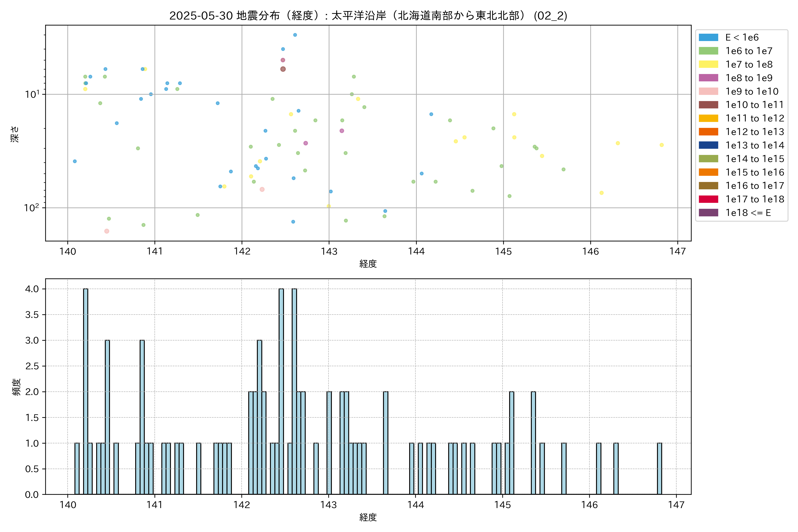Click the topmost blue scatter point near 142.6
This screenshot has width=798, height=532.
point(295,35)
